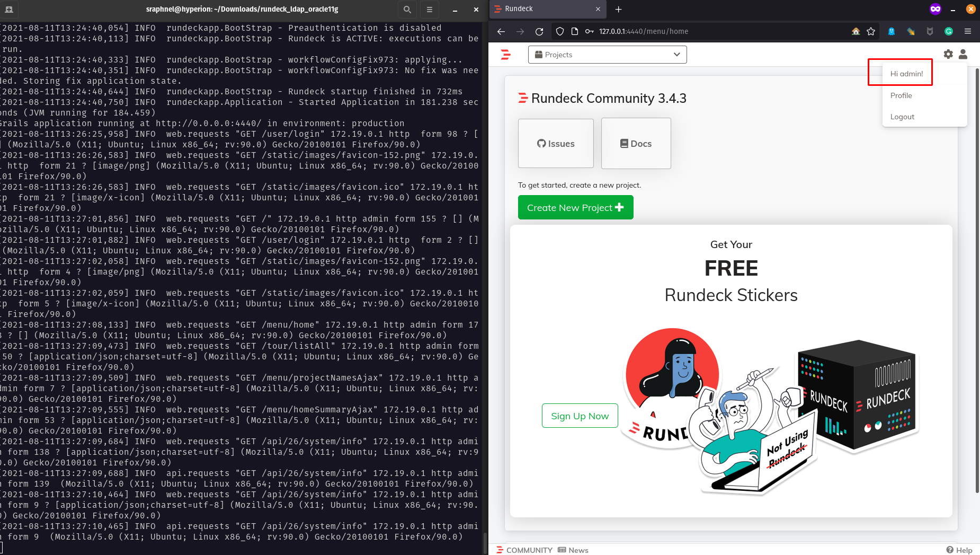
Task: Click the user profile icon
Action: pyautogui.click(x=963, y=54)
